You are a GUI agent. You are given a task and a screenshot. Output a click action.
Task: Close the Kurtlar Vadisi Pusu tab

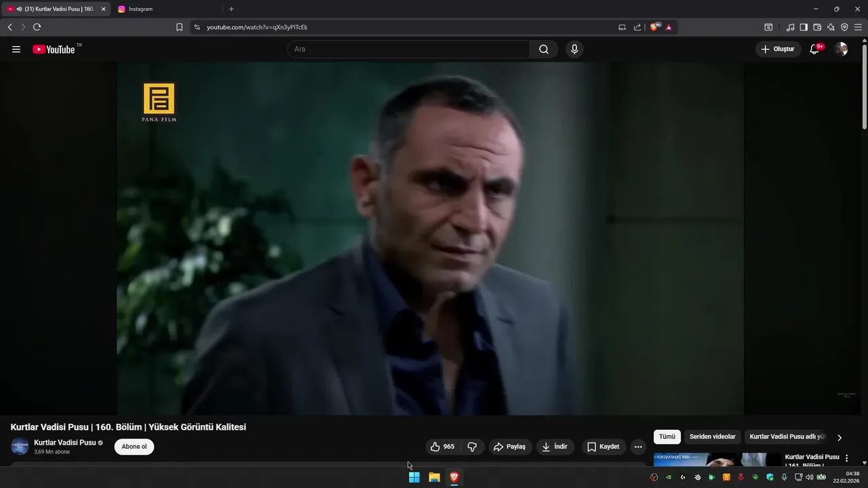click(104, 9)
